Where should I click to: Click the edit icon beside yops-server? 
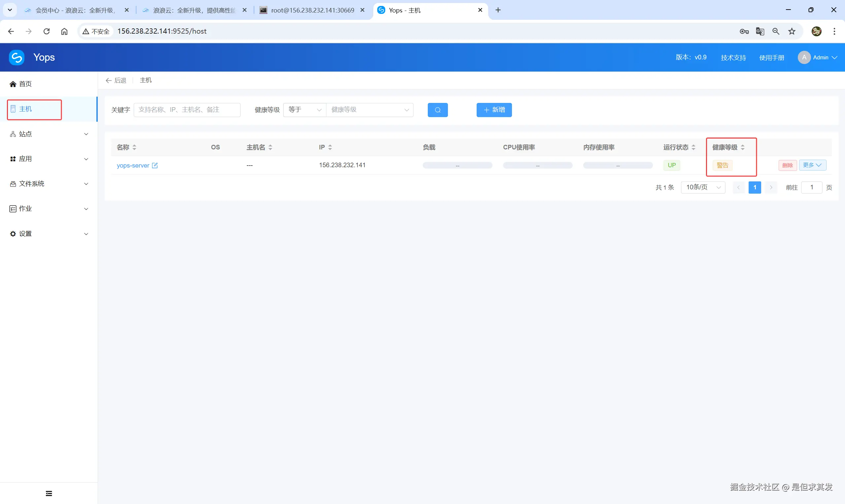point(155,165)
